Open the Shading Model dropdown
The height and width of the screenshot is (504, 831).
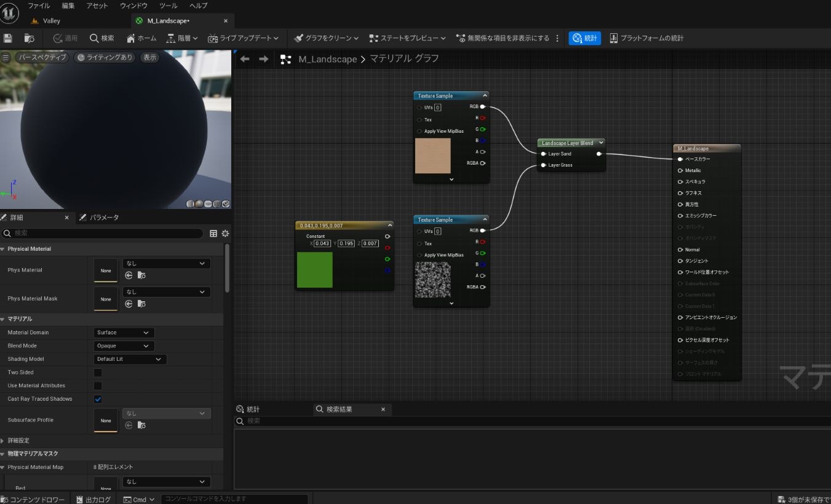pos(130,359)
